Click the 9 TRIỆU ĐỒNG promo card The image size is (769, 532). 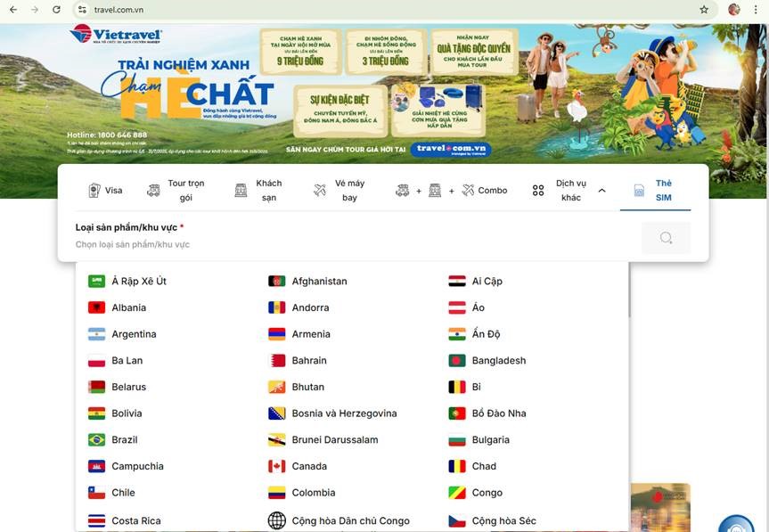[x=300, y=52]
